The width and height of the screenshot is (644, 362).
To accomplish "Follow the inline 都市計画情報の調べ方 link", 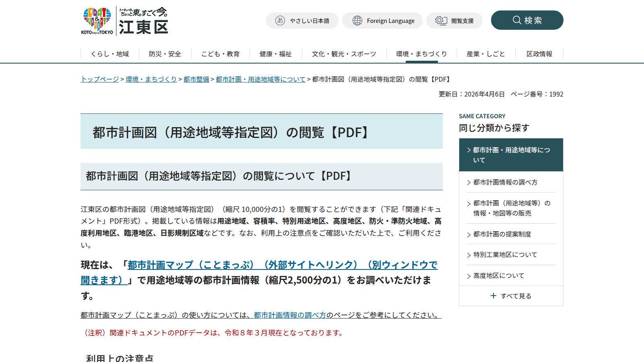I will [x=290, y=315].
